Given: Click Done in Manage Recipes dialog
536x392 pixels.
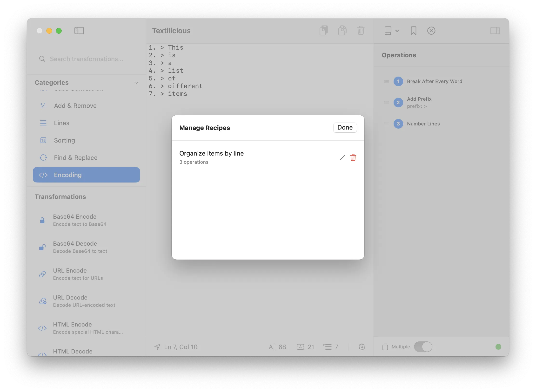Looking at the screenshot, I should coord(345,127).
